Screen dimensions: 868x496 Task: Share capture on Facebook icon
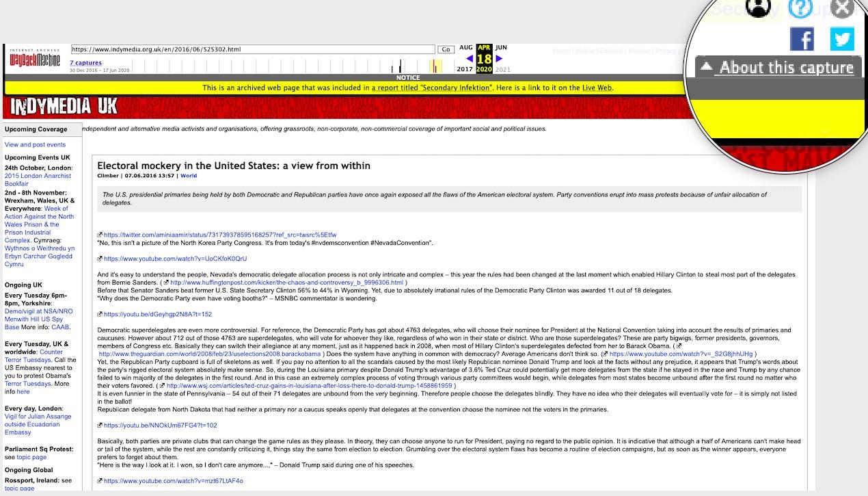click(x=802, y=39)
